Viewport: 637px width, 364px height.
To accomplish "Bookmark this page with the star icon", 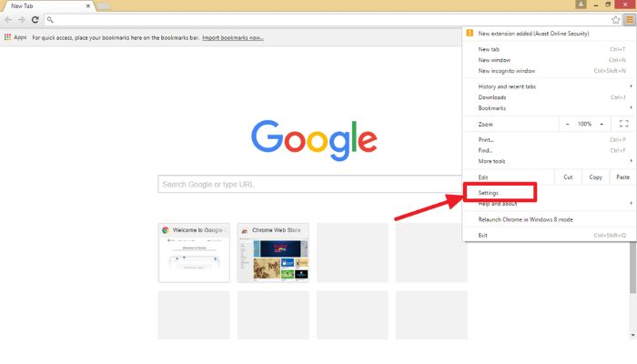I will pos(615,19).
